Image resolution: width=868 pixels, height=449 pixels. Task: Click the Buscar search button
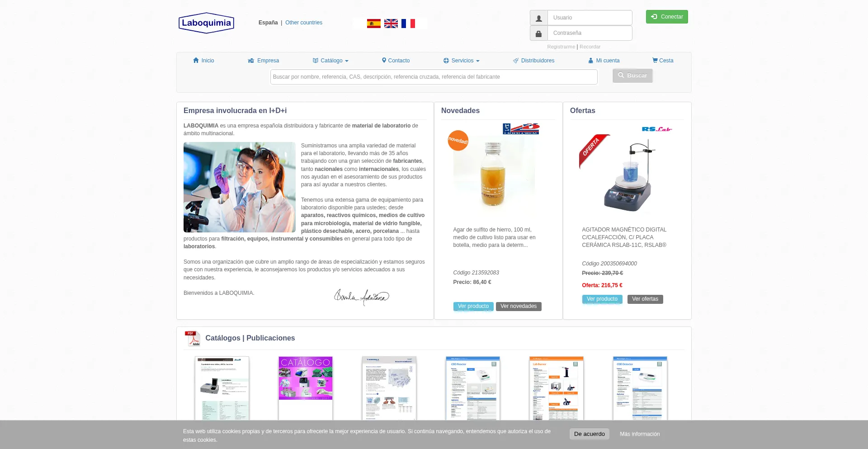point(632,76)
